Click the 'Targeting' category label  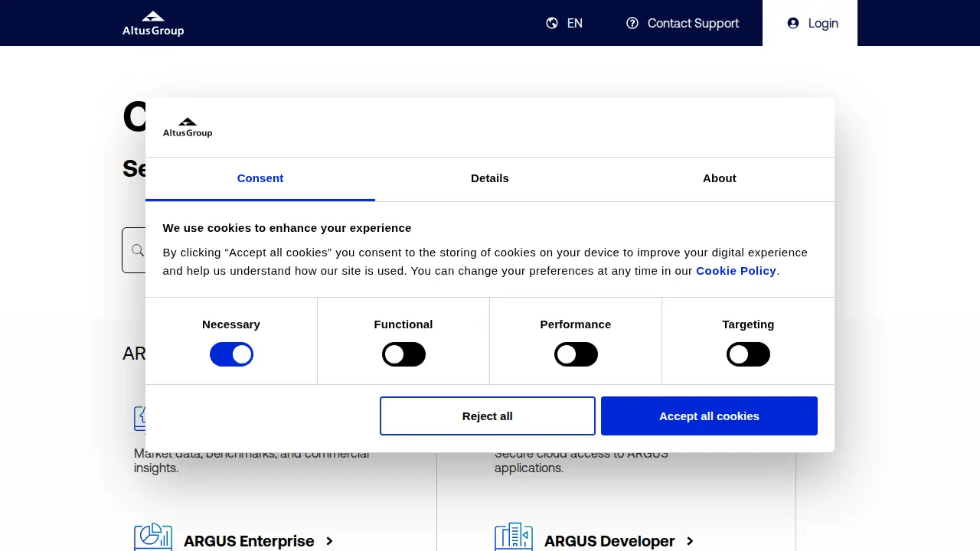(748, 324)
